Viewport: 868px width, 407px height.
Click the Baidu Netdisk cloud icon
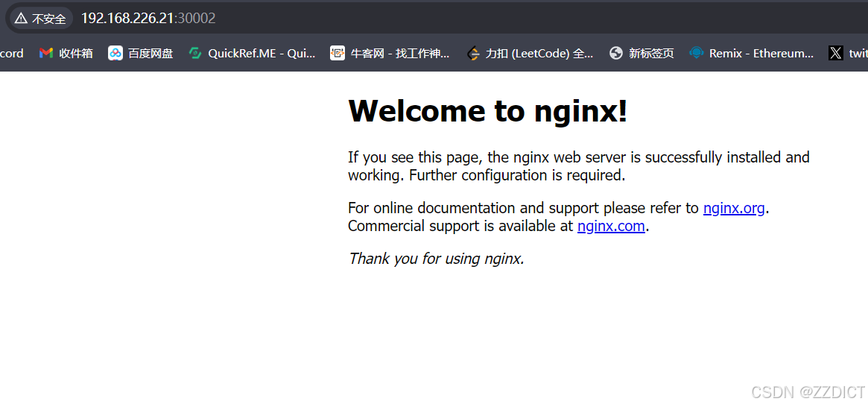click(x=115, y=53)
